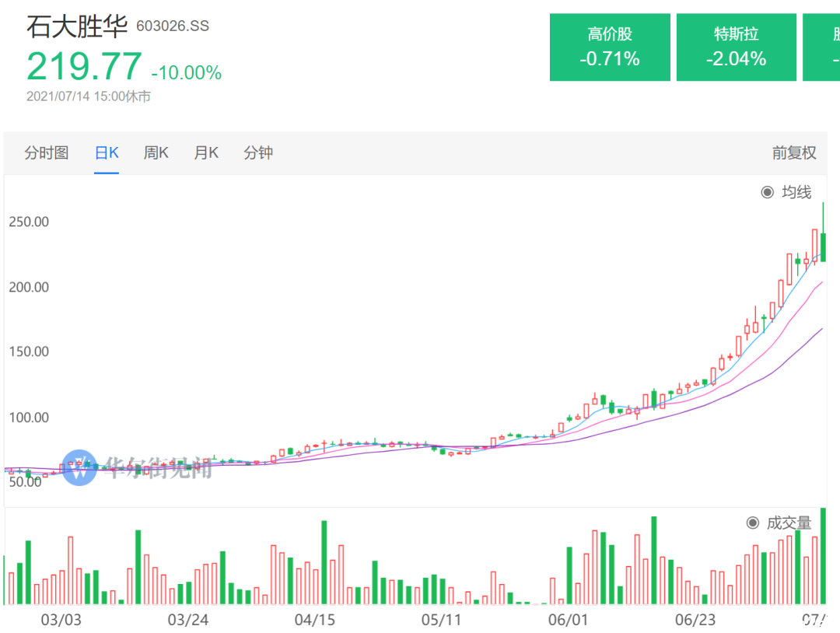This screenshot has height=633, width=840.
Task: Click the 04/15 date axis label
Action: tap(314, 620)
